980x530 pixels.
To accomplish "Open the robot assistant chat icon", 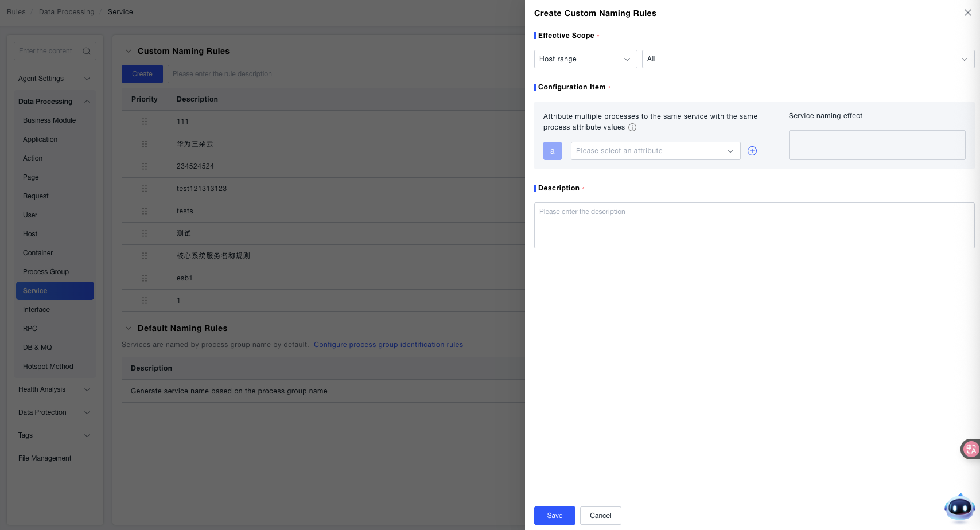I will point(959,508).
